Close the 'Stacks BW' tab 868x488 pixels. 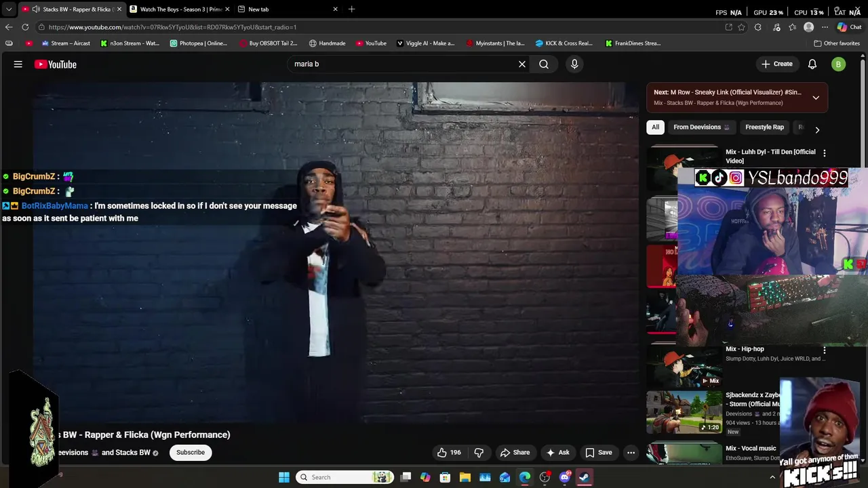(119, 9)
